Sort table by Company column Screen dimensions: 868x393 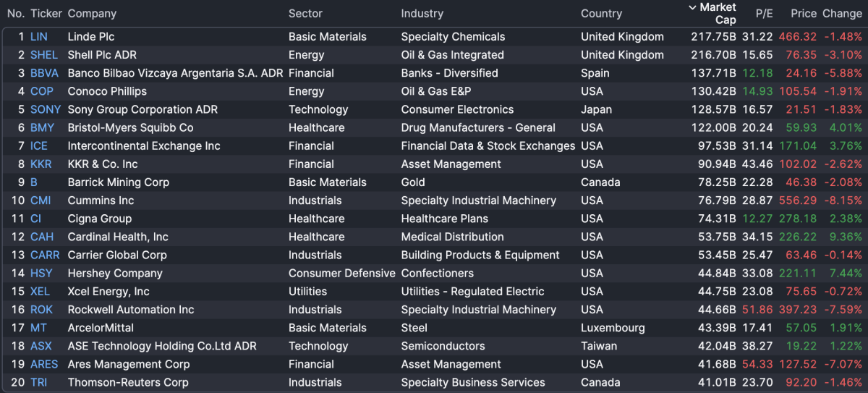click(x=92, y=14)
